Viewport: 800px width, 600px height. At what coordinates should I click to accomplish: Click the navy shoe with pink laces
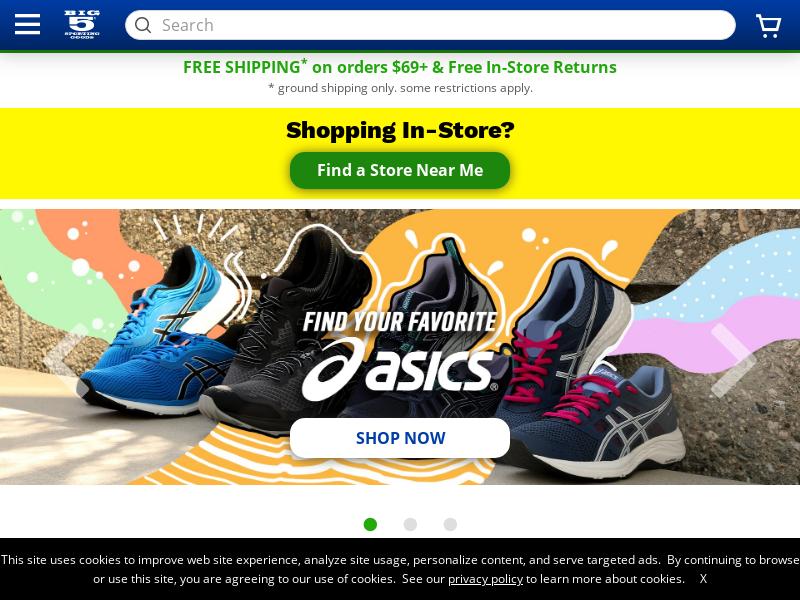592,367
